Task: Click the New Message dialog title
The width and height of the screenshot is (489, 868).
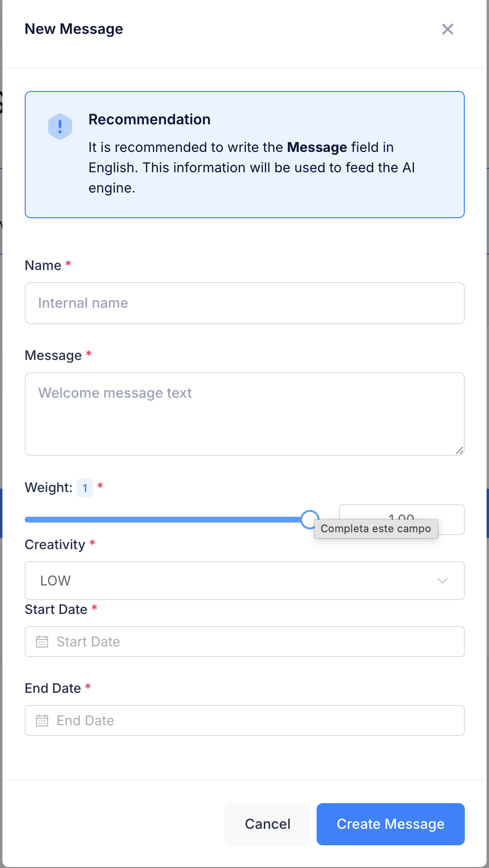Action: tap(74, 29)
